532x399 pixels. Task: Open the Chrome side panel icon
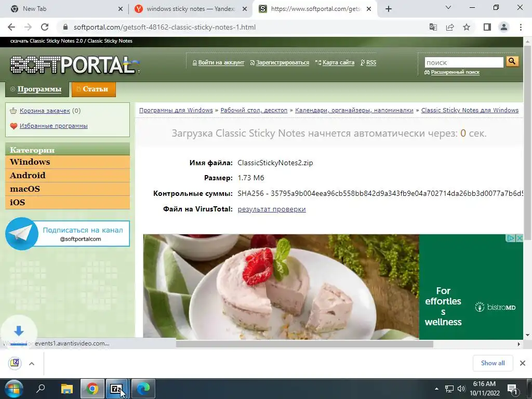(487, 27)
